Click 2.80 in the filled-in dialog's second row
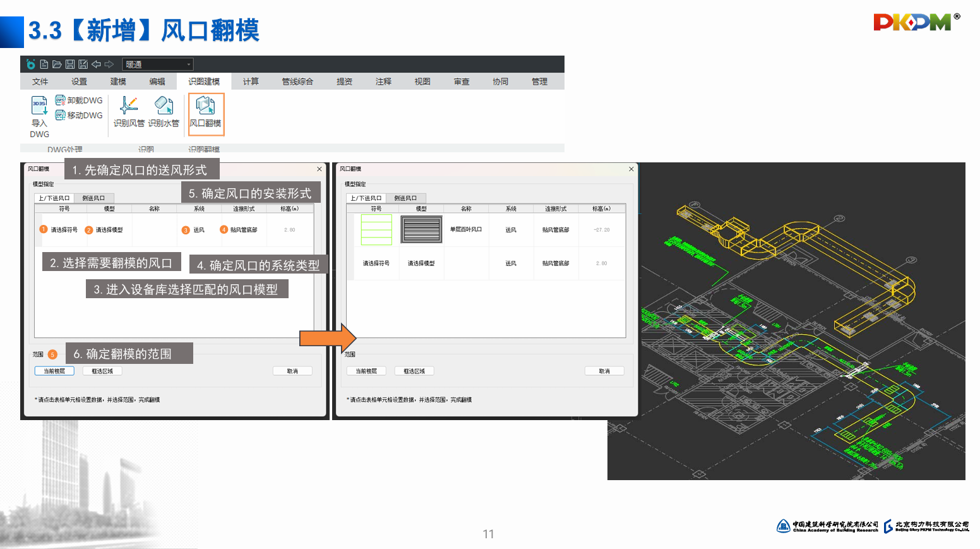980x549 pixels. (602, 263)
